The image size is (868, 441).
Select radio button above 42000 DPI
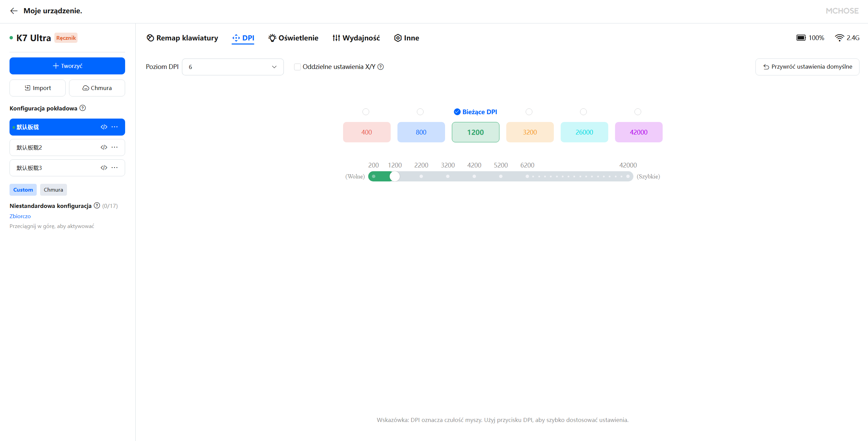pos(638,112)
